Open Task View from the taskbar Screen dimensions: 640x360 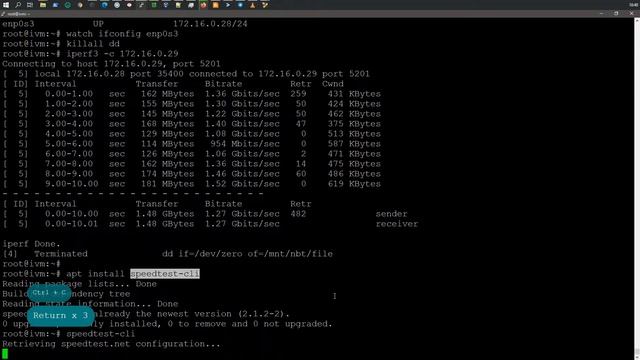pos(30,5)
